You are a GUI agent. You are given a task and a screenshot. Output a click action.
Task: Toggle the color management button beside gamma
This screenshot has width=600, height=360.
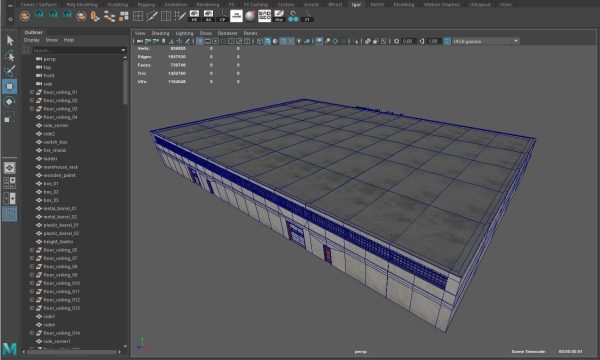pos(447,41)
